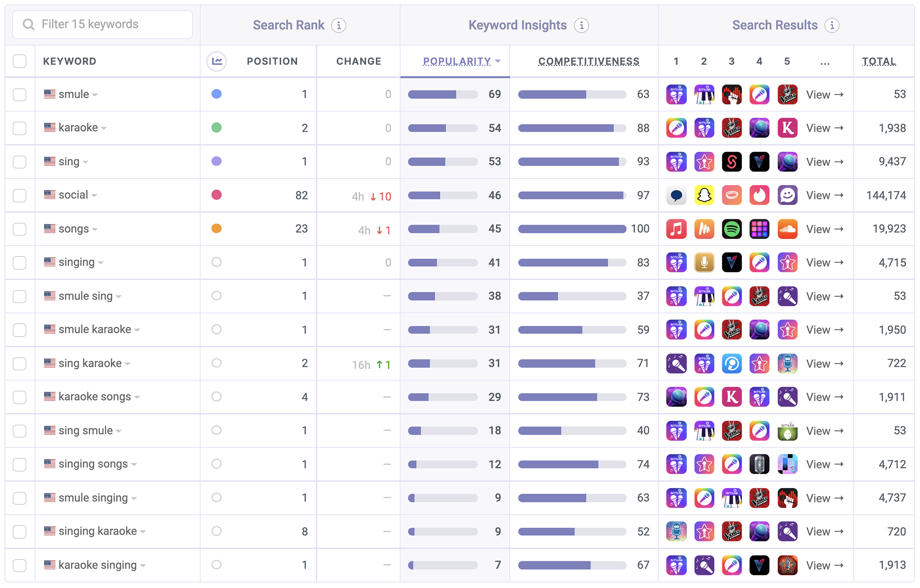Open purple smiley app icon in social row
This screenshot has height=588, width=920.
[788, 195]
